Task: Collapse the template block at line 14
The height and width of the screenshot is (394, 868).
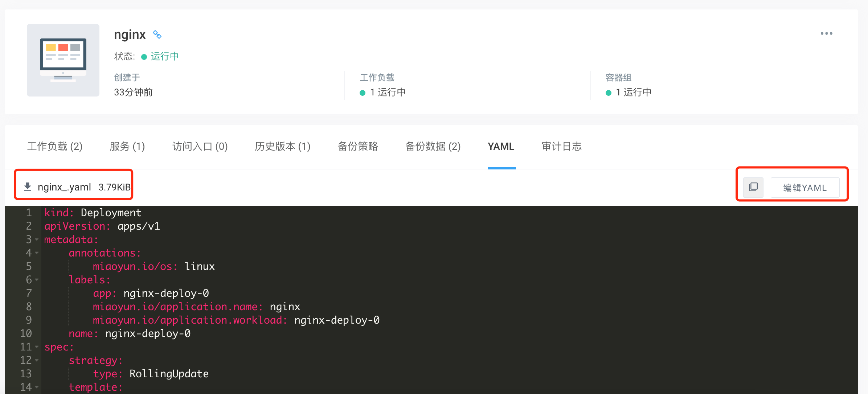Action: (37, 387)
